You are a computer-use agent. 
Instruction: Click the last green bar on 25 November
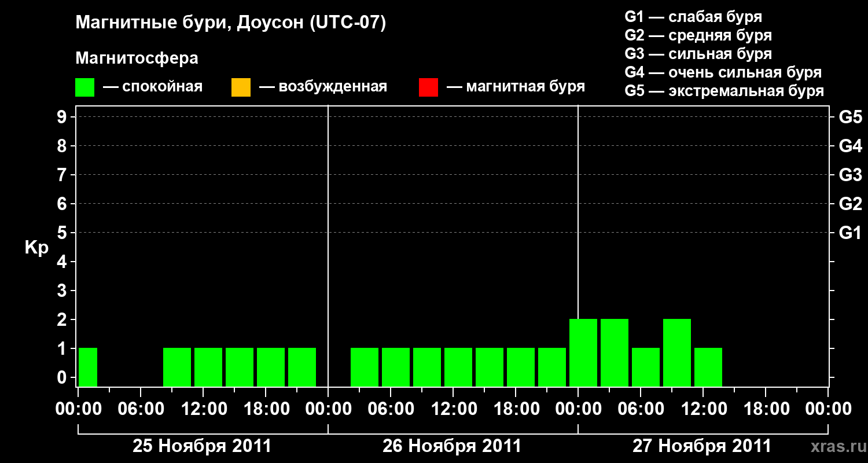click(302, 367)
